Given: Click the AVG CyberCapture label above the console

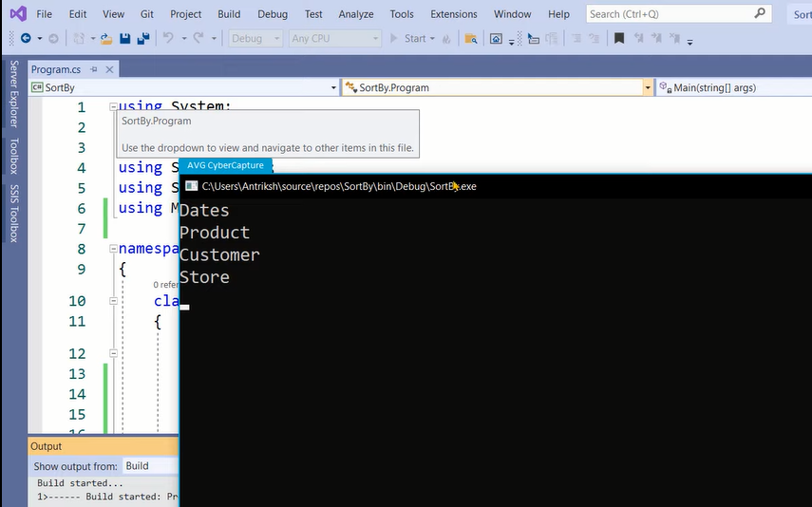Looking at the screenshot, I should pyautogui.click(x=225, y=166).
